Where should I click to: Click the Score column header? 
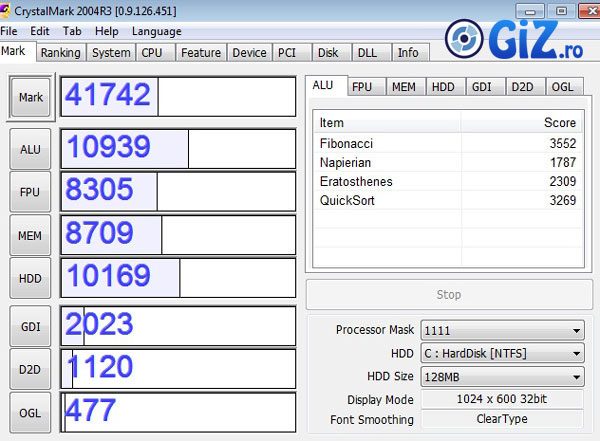coord(522,122)
